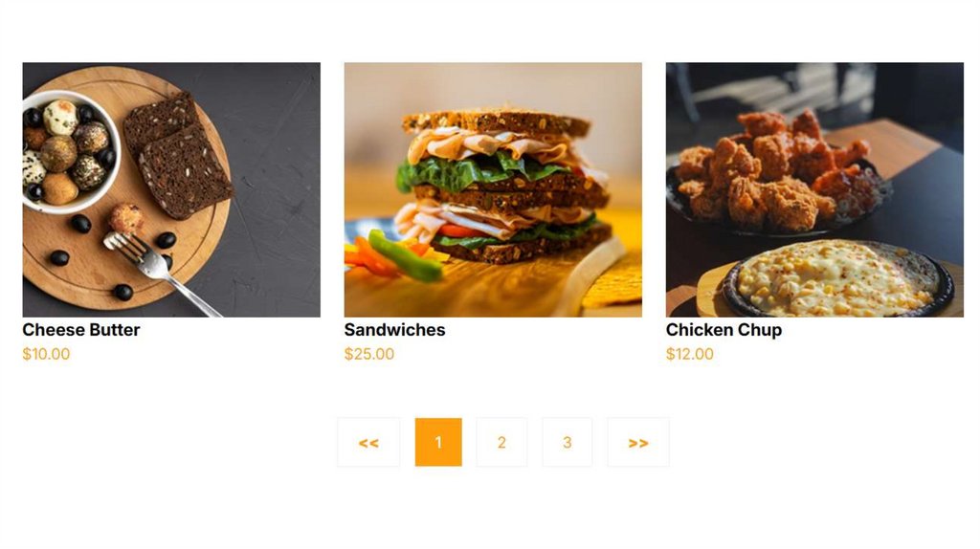Open the Cheese Butter product image
The width and height of the screenshot is (980, 549).
171,189
